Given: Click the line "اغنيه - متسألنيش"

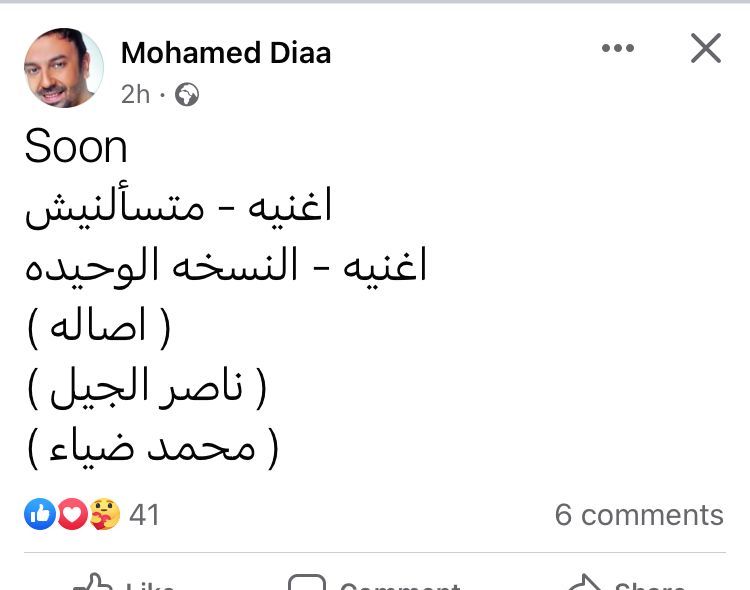Looking at the screenshot, I should tap(179, 207).
